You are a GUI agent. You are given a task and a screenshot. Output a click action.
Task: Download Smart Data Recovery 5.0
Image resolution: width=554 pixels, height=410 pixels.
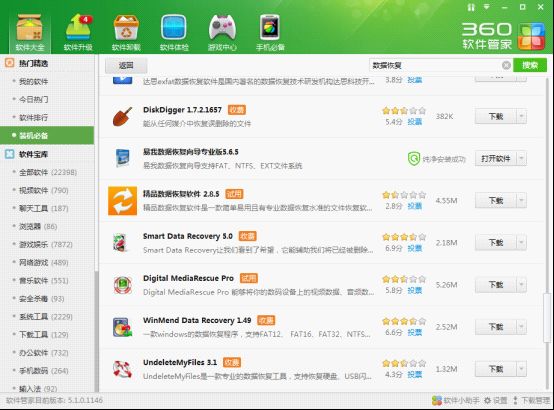click(x=495, y=242)
